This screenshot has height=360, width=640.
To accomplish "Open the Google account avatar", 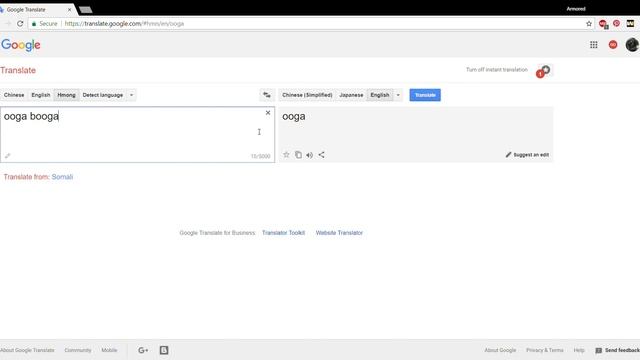I will pos(632,45).
